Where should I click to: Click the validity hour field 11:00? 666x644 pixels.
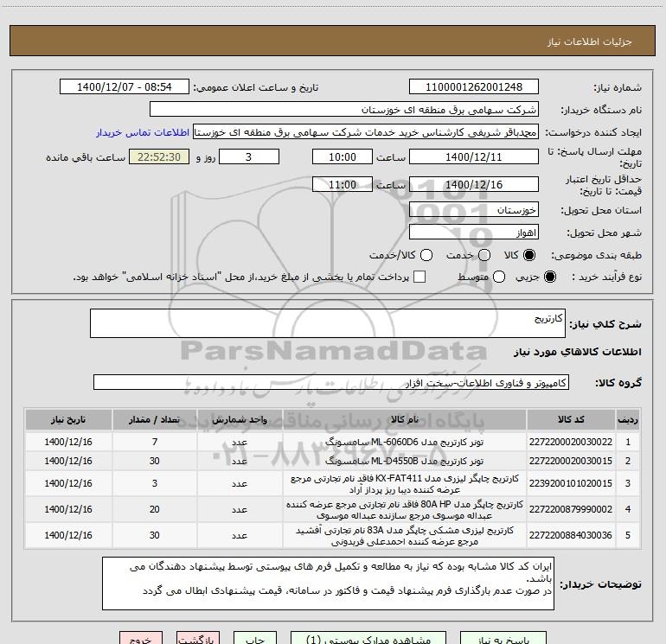point(343,185)
